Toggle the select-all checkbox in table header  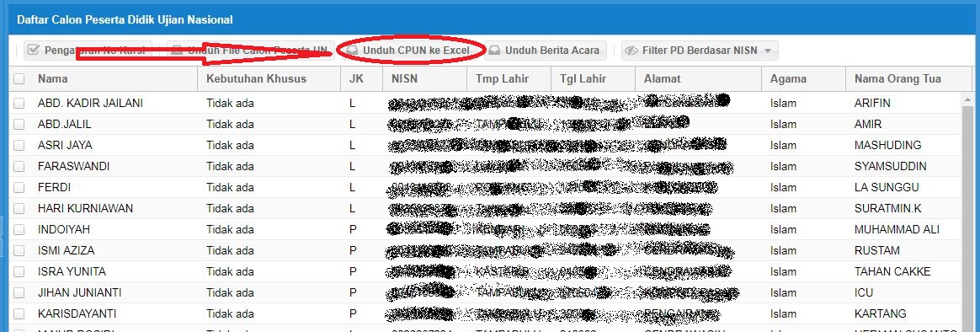point(19,78)
